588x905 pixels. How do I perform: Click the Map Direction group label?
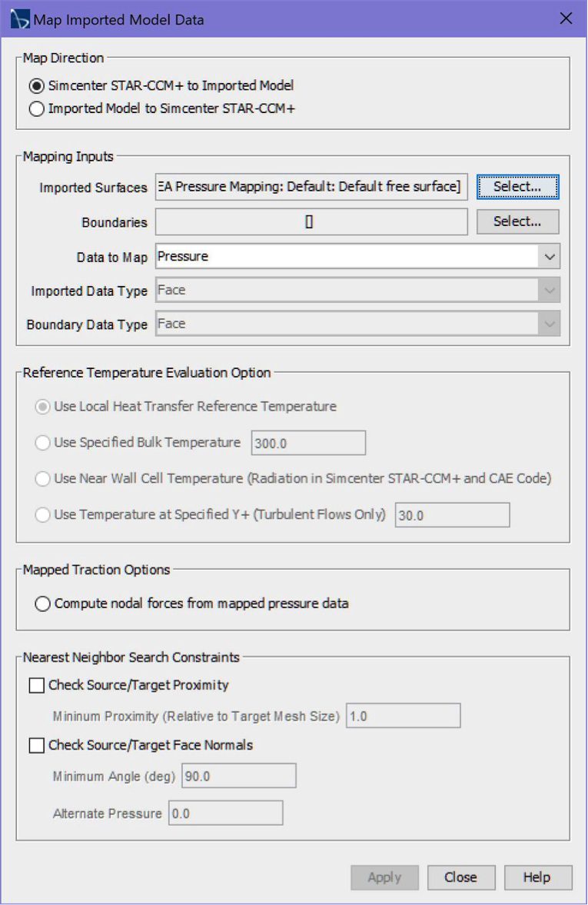(64, 58)
